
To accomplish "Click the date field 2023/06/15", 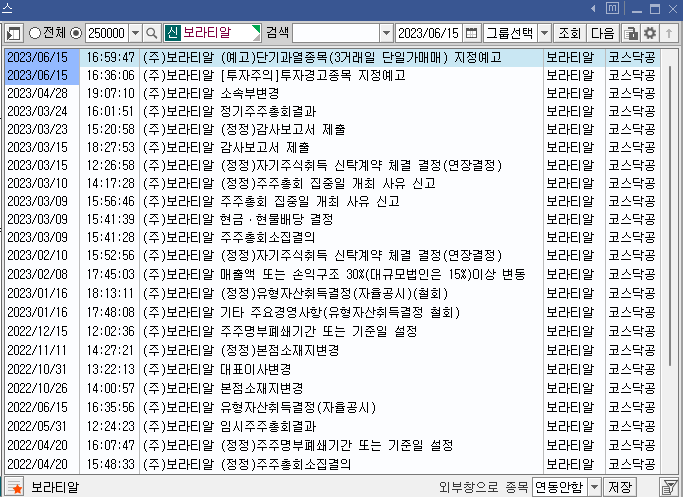I will point(428,33).
